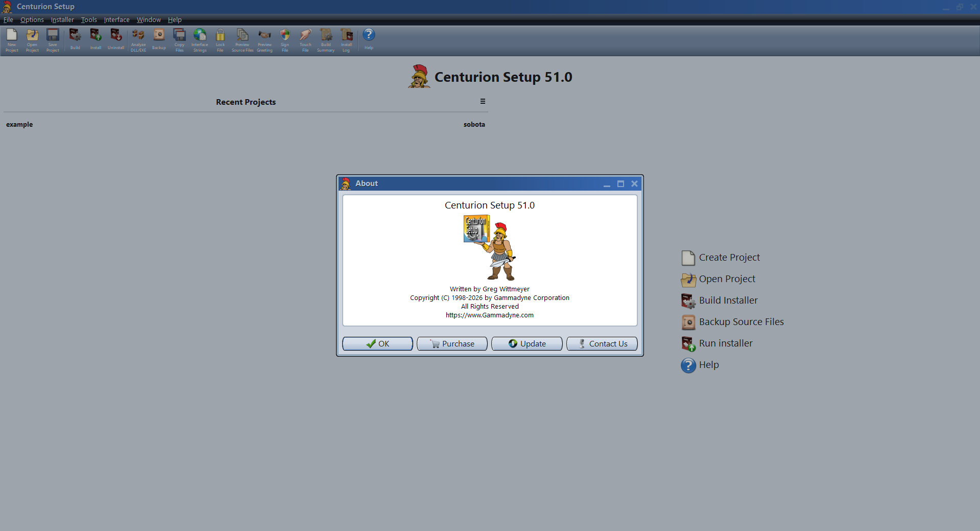Open the Installer menu
The width and height of the screenshot is (980, 531).
click(62, 19)
